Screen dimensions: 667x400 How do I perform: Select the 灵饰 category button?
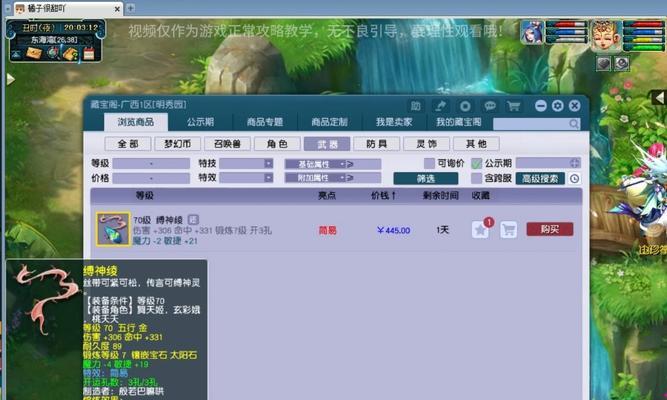pos(427,144)
